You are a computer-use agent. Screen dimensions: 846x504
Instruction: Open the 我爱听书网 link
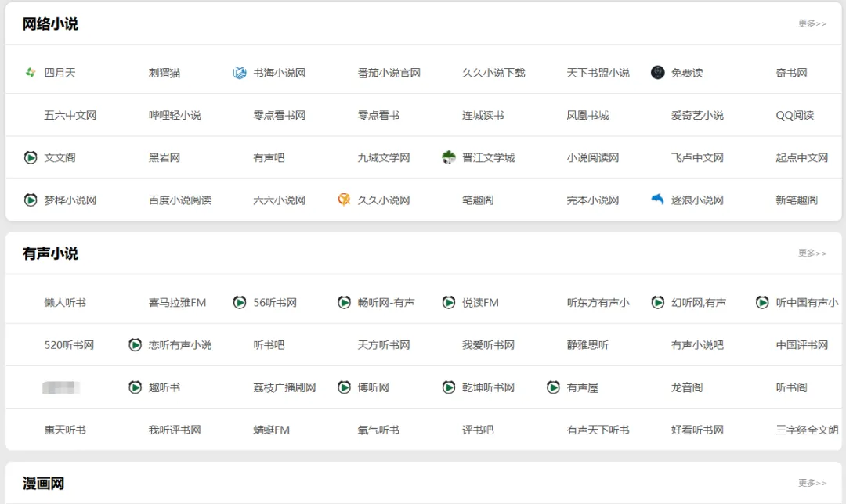point(488,345)
